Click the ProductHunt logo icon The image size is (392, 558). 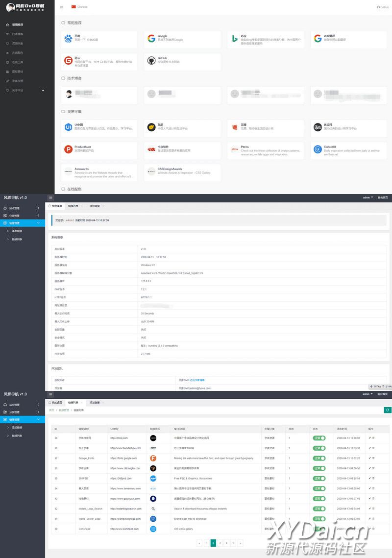[69, 149]
